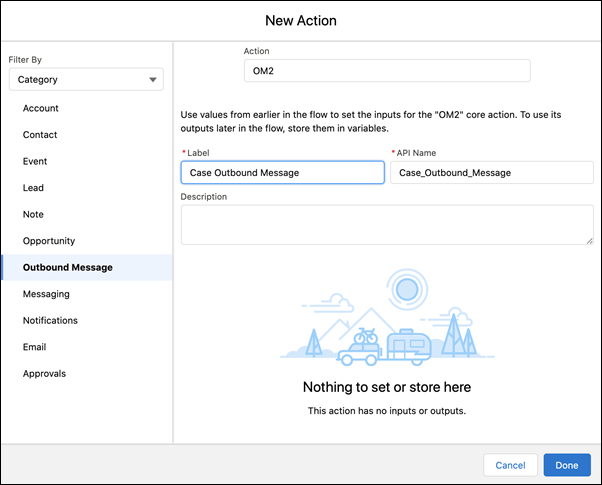The image size is (602, 485).
Task: Select the Contact category
Action: 40,135
